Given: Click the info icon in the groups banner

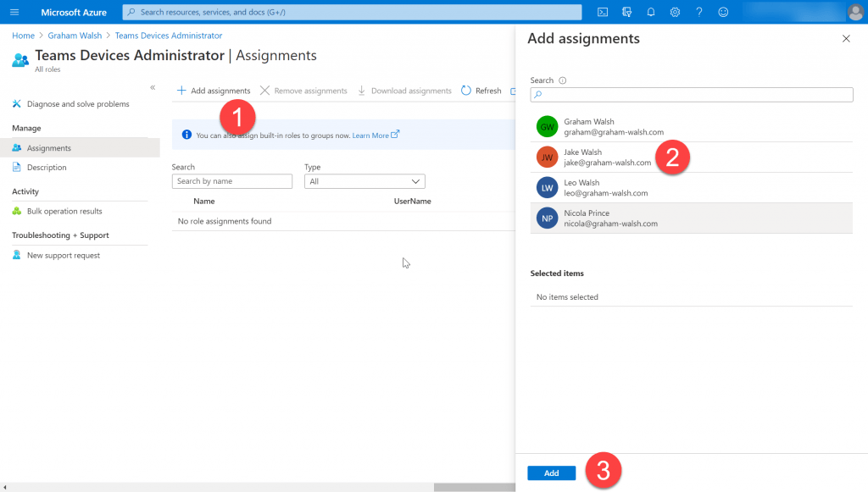Looking at the screenshot, I should [x=186, y=135].
